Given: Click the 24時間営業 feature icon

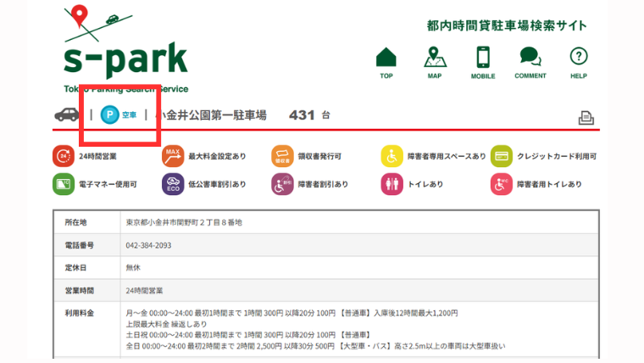Looking at the screenshot, I should point(63,156).
